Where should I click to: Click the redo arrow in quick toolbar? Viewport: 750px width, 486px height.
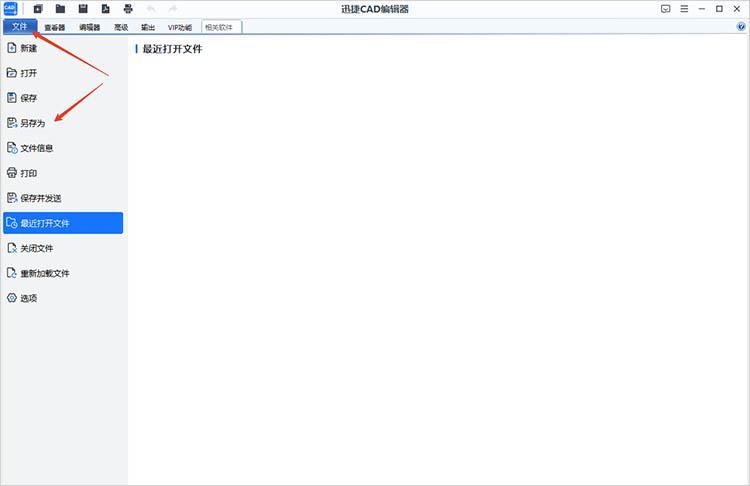pyautogui.click(x=173, y=9)
